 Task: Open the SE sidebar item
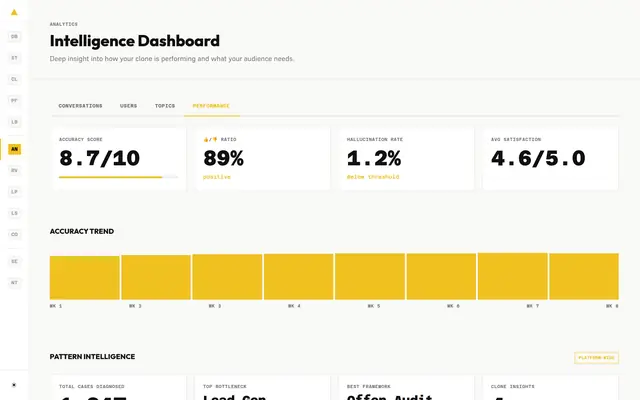pyautogui.click(x=14, y=261)
